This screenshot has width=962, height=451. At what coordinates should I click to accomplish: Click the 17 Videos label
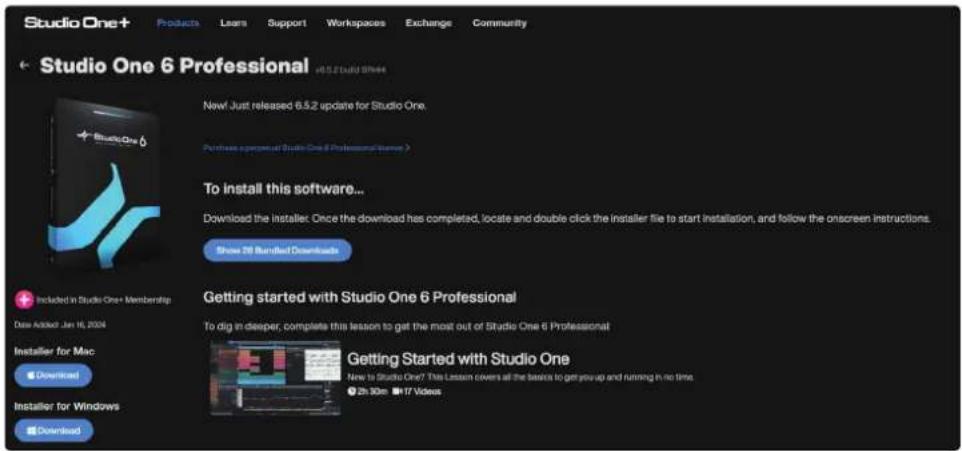[x=417, y=391]
